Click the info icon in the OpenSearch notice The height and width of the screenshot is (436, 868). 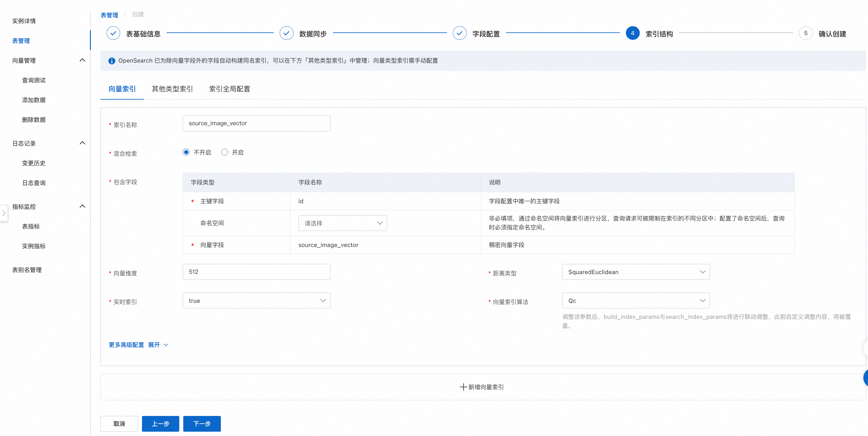coord(112,61)
